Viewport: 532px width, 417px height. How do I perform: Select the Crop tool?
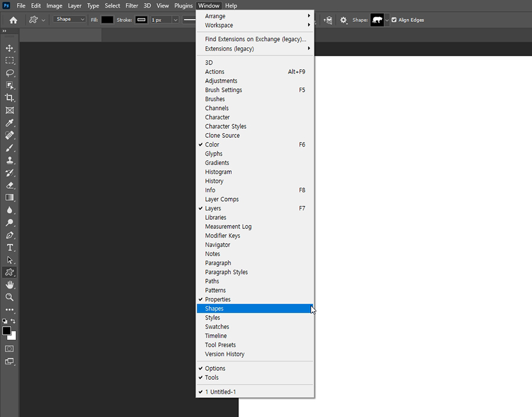tap(9, 98)
